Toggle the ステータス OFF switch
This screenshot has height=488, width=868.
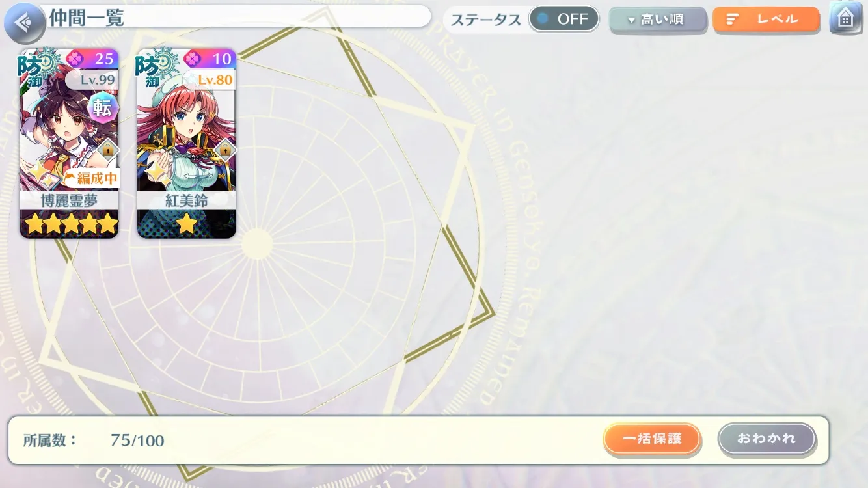click(563, 19)
